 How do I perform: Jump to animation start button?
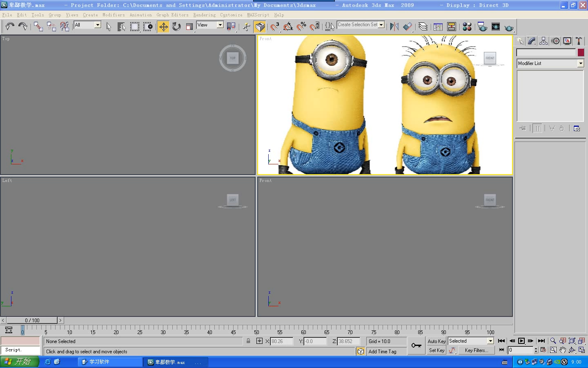[501, 341]
